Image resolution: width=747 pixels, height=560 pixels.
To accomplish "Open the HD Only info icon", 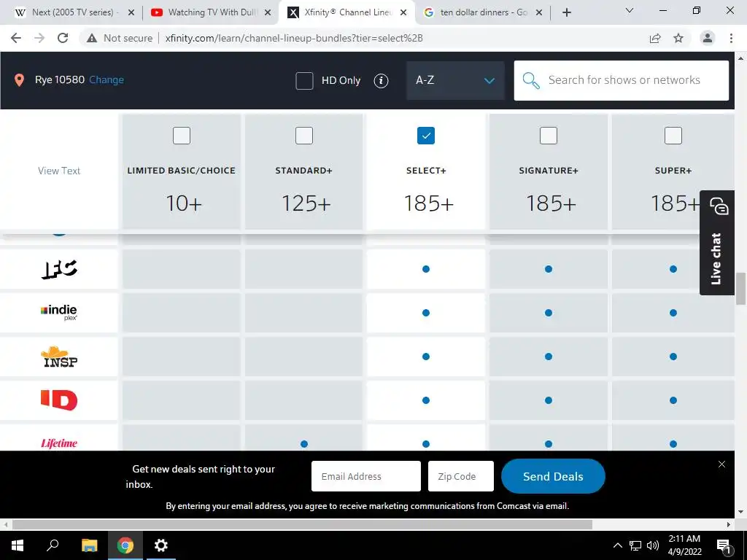I will tap(381, 80).
